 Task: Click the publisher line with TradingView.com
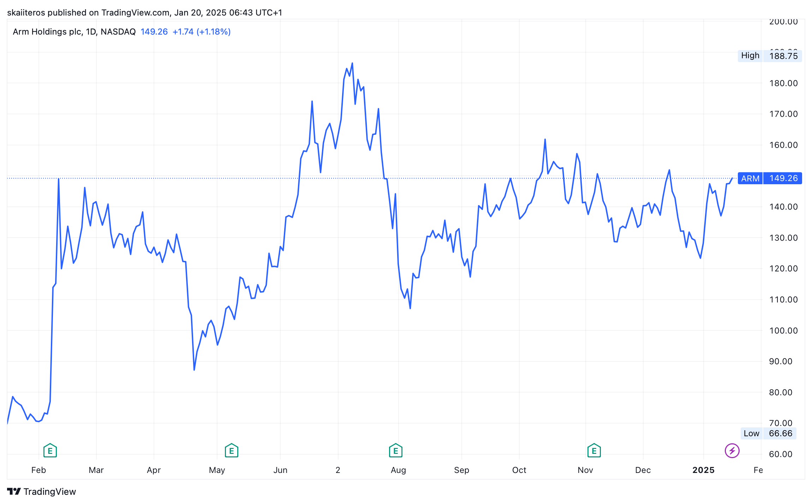coord(145,13)
